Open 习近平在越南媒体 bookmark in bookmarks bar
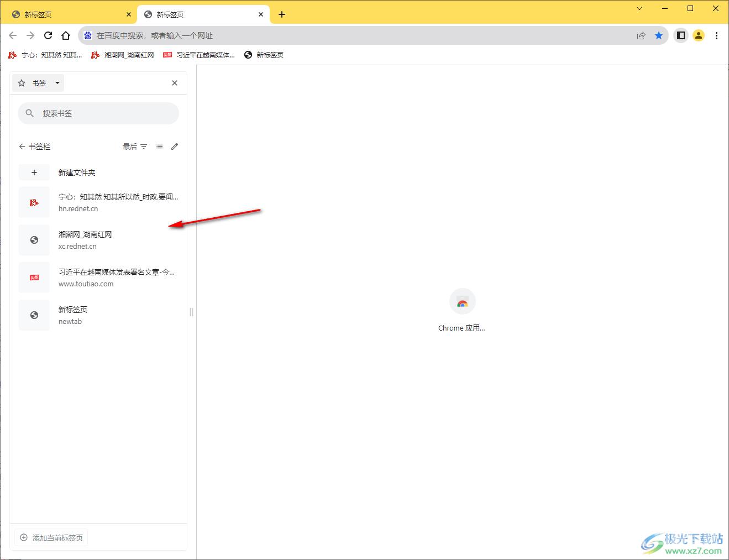This screenshot has height=560, width=729. pos(199,55)
